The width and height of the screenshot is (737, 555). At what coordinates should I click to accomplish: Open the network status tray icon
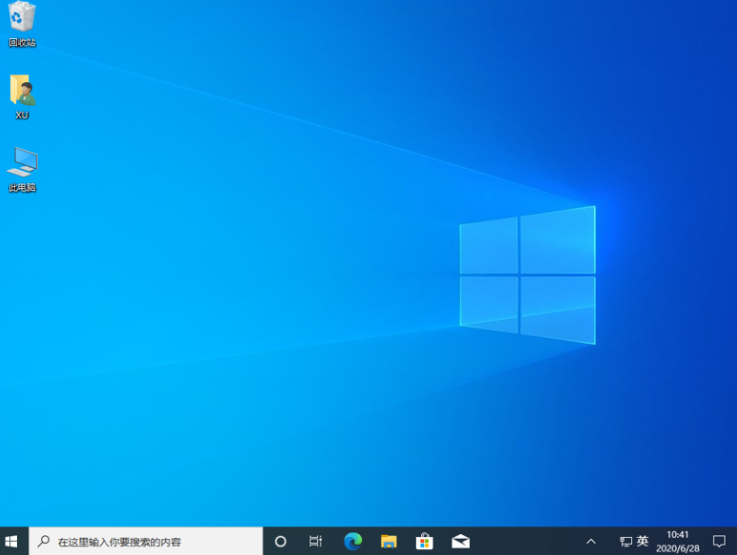click(625, 541)
